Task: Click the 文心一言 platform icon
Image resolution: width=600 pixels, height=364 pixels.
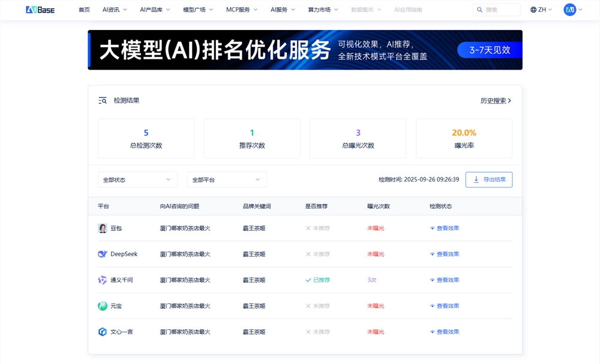Action: (x=103, y=332)
